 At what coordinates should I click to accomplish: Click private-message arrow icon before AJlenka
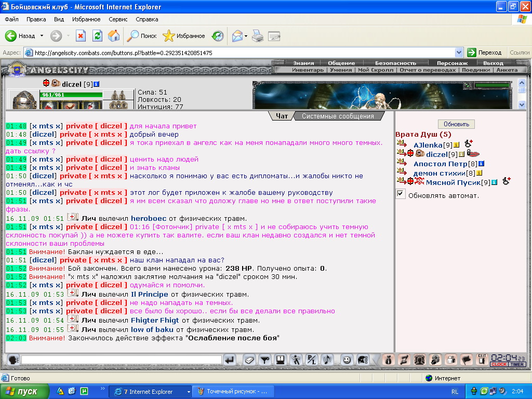click(402, 143)
